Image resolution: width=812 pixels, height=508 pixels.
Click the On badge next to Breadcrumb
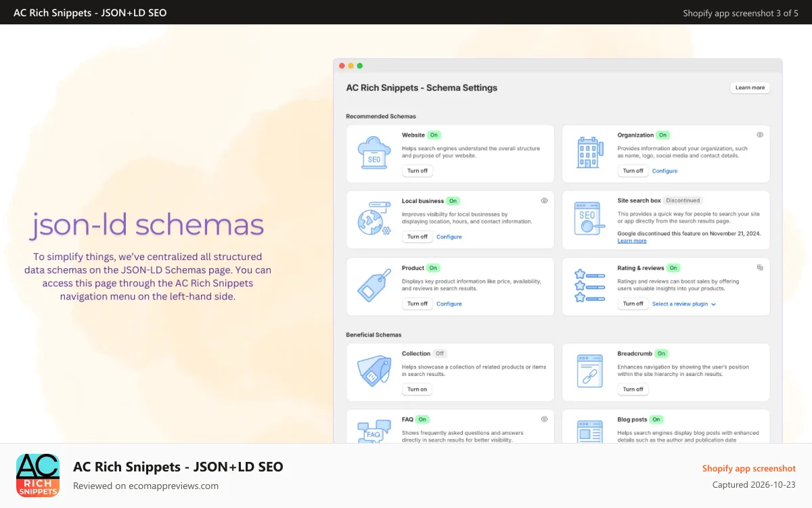click(661, 354)
